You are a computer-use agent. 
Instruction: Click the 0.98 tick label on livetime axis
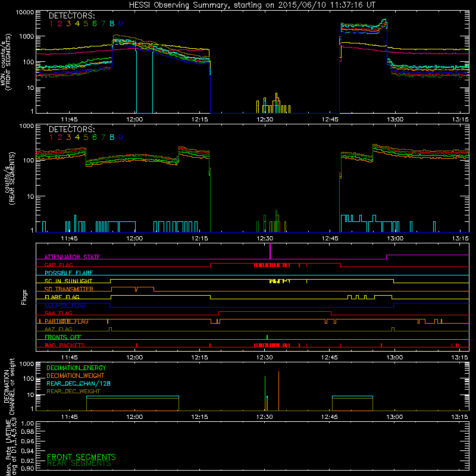27,432
